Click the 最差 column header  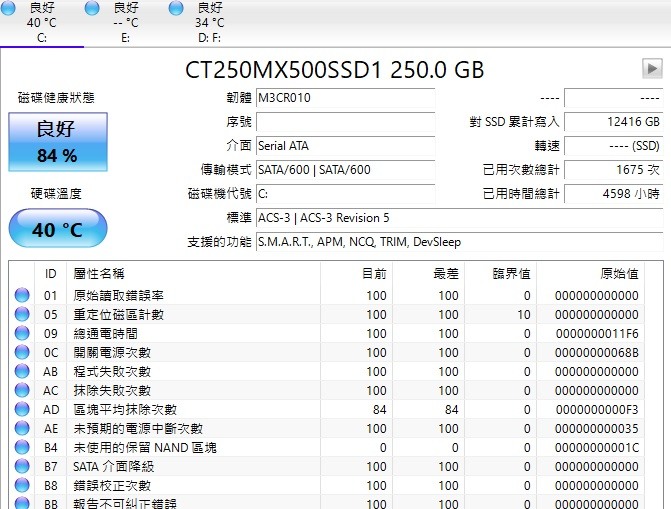click(428, 274)
